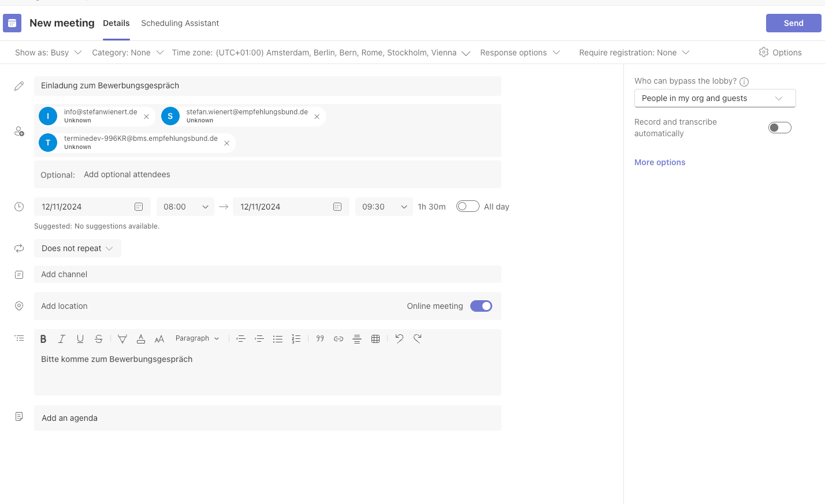This screenshot has width=825, height=504.
Task: Open start time 08:00 dropdown
Action: [x=185, y=207]
